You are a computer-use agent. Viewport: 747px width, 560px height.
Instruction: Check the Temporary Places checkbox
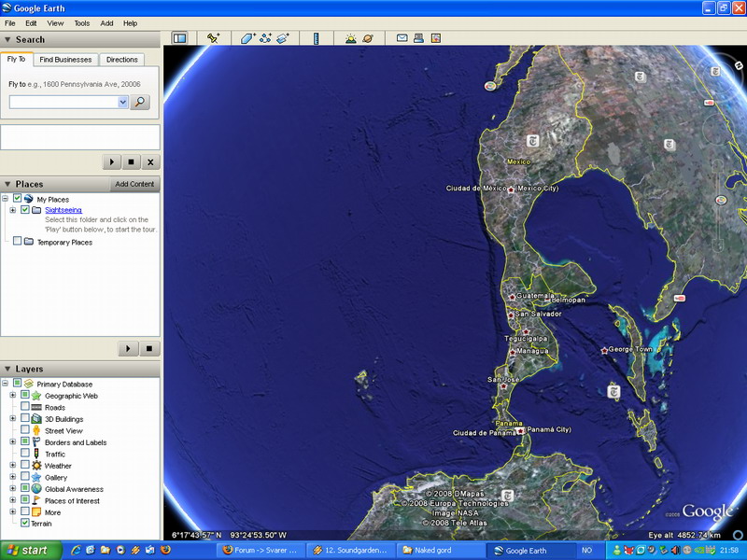click(17, 241)
